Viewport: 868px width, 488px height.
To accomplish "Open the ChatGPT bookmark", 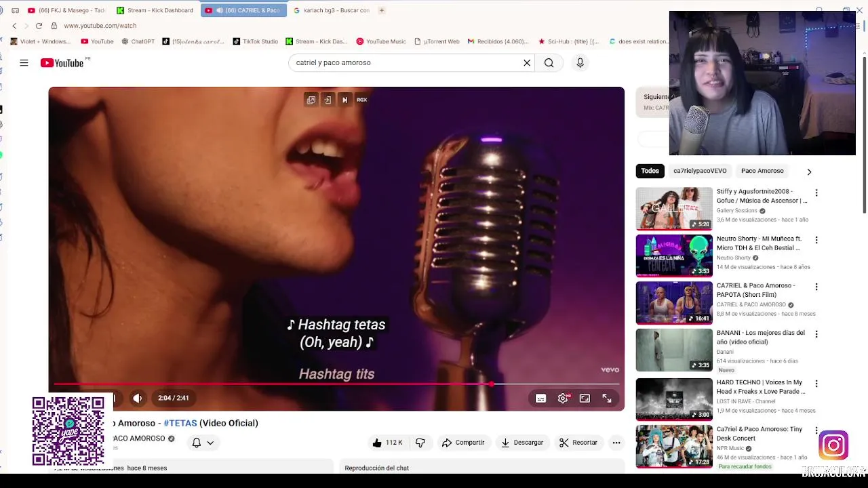I will click(138, 41).
